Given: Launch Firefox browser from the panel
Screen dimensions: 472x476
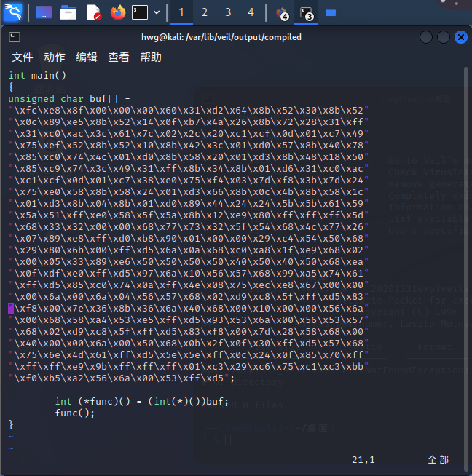Looking at the screenshot, I should coord(118,12).
